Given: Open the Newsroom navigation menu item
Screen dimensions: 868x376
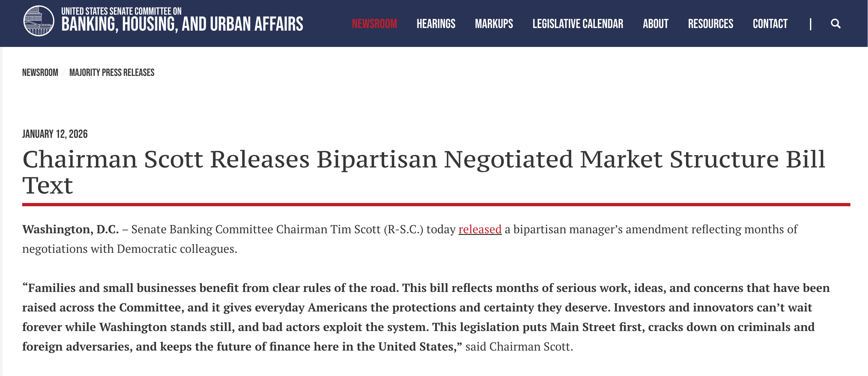Looking at the screenshot, I should (374, 24).
